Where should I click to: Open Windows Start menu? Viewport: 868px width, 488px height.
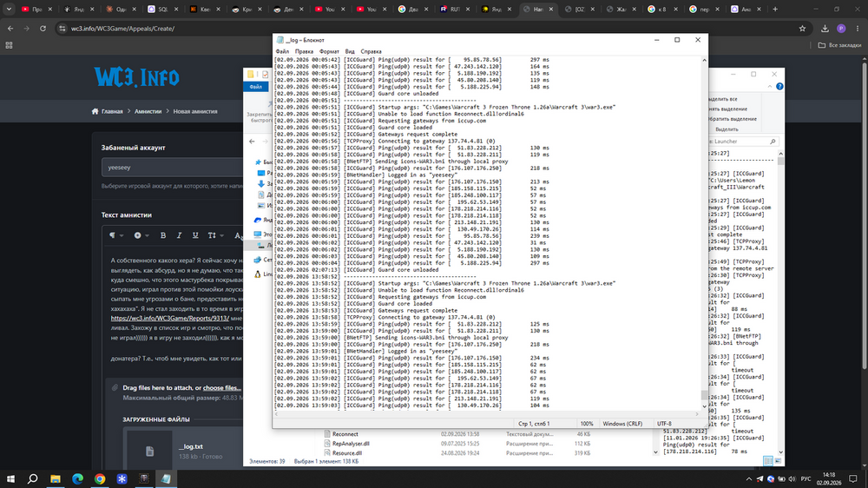pyautogui.click(x=10, y=478)
